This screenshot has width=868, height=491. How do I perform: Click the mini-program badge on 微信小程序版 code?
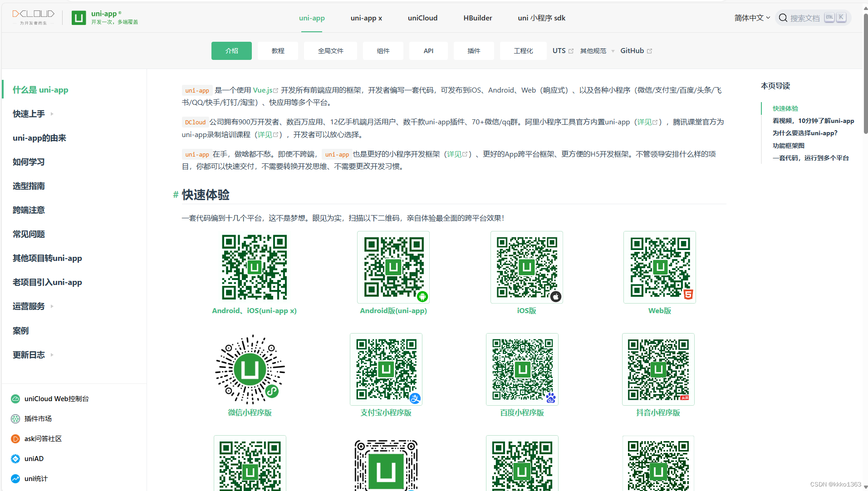tap(272, 391)
